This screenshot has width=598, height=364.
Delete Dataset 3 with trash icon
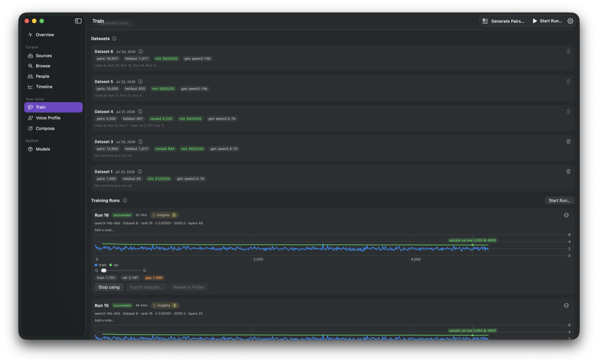pyautogui.click(x=568, y=141)
